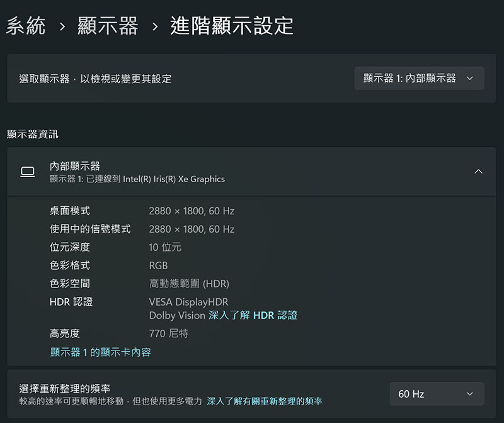Click the 桌面模式 2880 × 1800 value
Screen dimensions: 504x423
point(192,211)
